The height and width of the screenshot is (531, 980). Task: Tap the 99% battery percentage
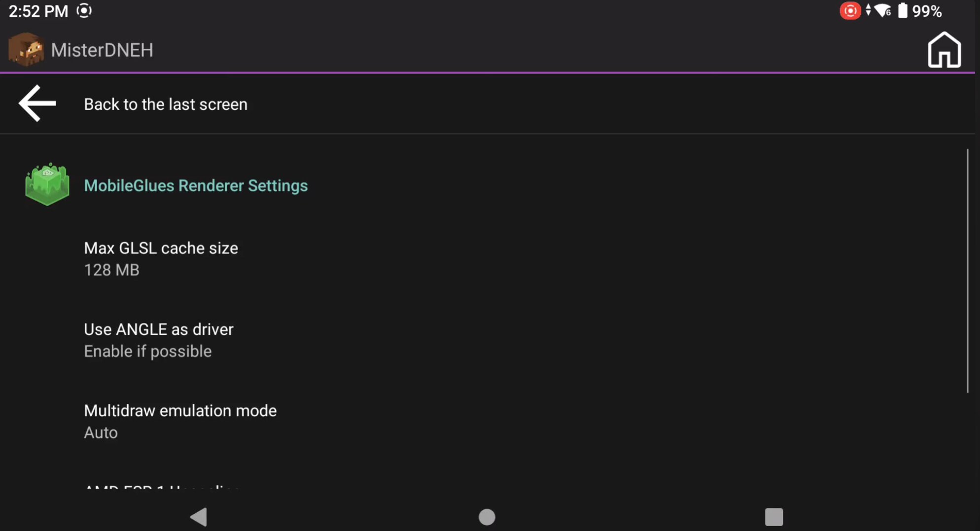click(927, 11)
